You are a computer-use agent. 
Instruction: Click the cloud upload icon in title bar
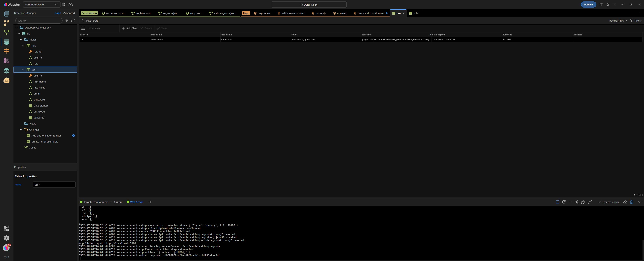tap(71, 4)
